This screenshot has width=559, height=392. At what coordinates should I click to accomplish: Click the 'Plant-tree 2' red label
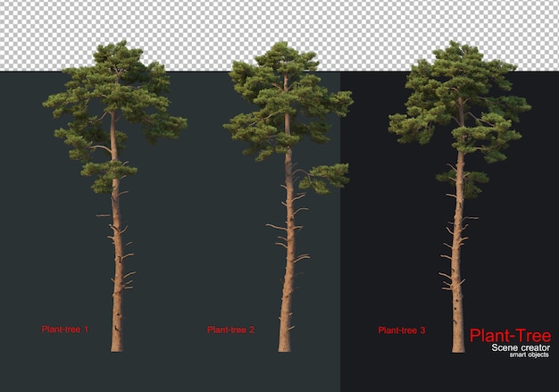[x=230, y=330]
